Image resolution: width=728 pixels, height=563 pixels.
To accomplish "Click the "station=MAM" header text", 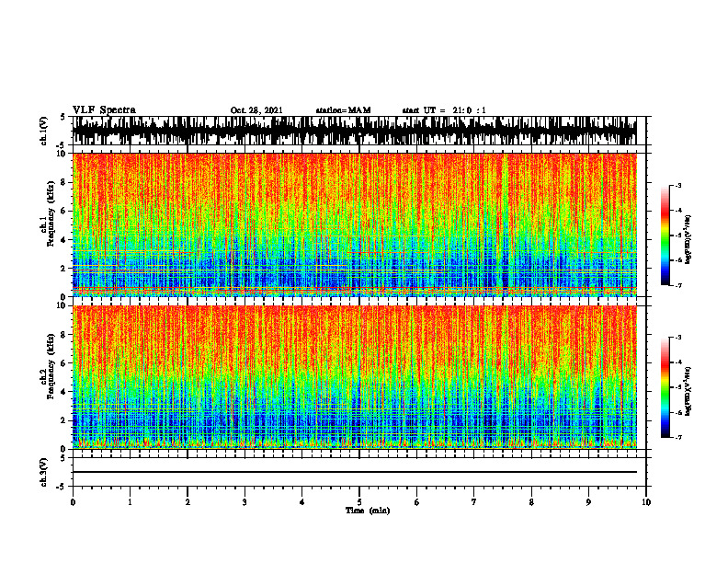I will tap(343, 110).
